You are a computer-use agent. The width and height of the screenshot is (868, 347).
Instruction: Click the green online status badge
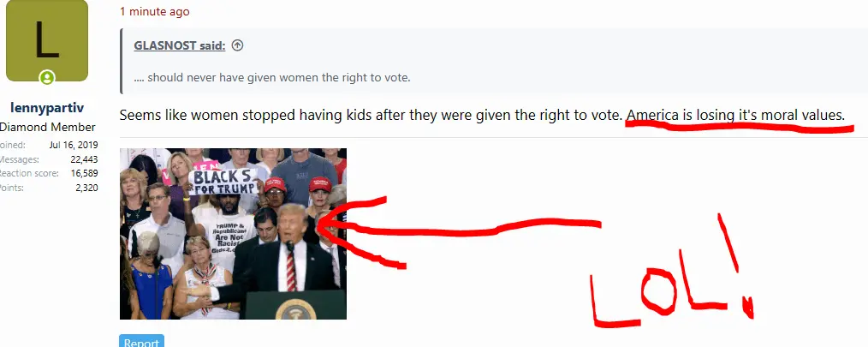47,78
